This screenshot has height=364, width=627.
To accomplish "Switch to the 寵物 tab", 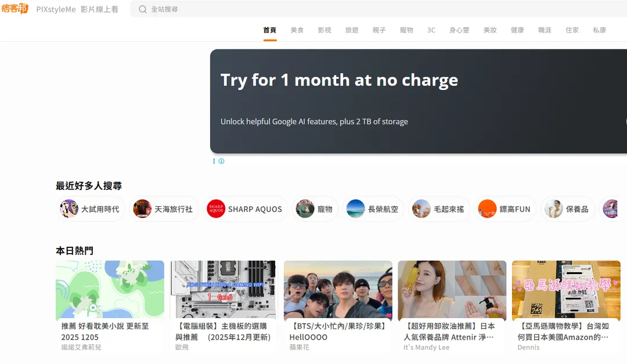I will 406,30.
